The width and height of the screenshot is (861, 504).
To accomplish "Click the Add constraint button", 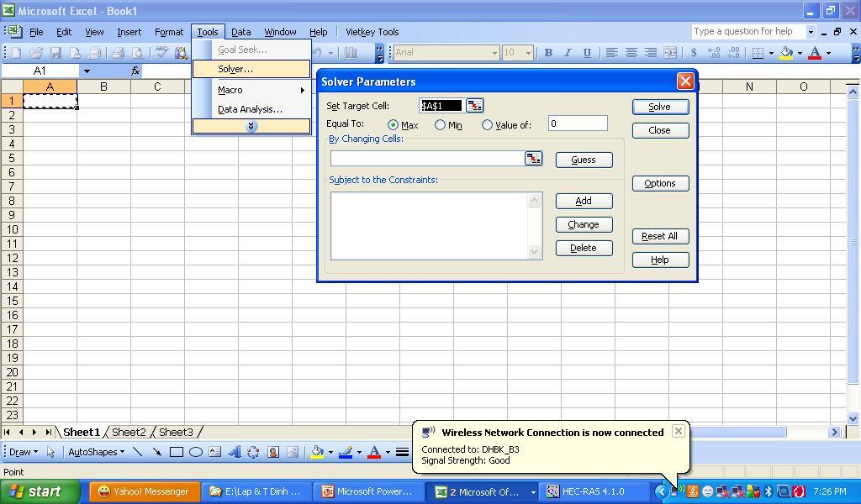I will pyautogui.click(x=584, y=201).
